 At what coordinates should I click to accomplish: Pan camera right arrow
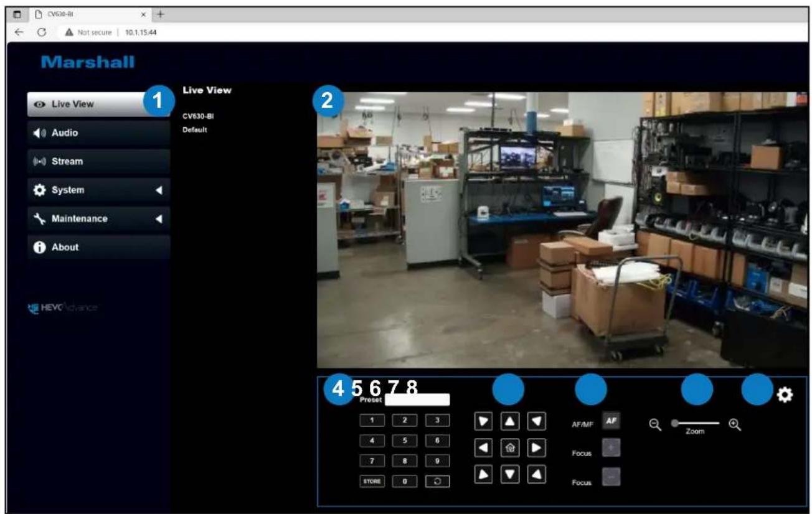537,447
